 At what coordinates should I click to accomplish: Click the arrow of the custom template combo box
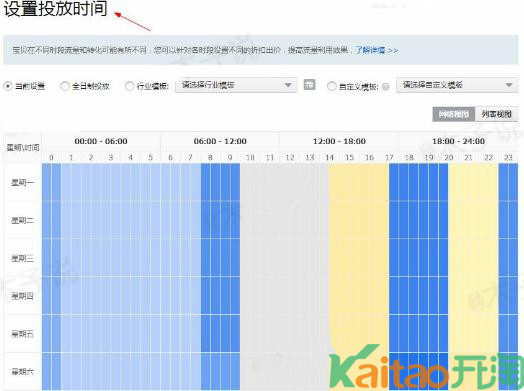click(509, 85)
